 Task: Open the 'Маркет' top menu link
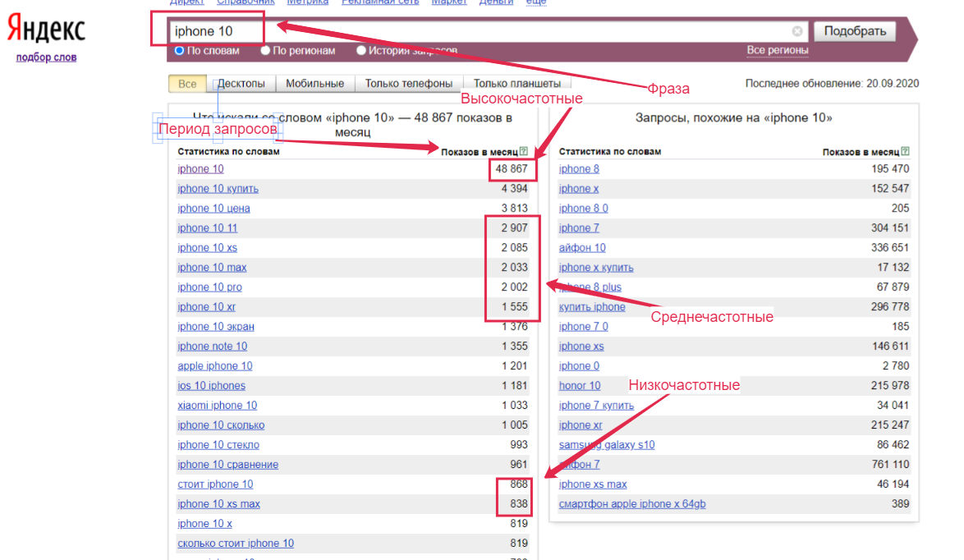449,2
